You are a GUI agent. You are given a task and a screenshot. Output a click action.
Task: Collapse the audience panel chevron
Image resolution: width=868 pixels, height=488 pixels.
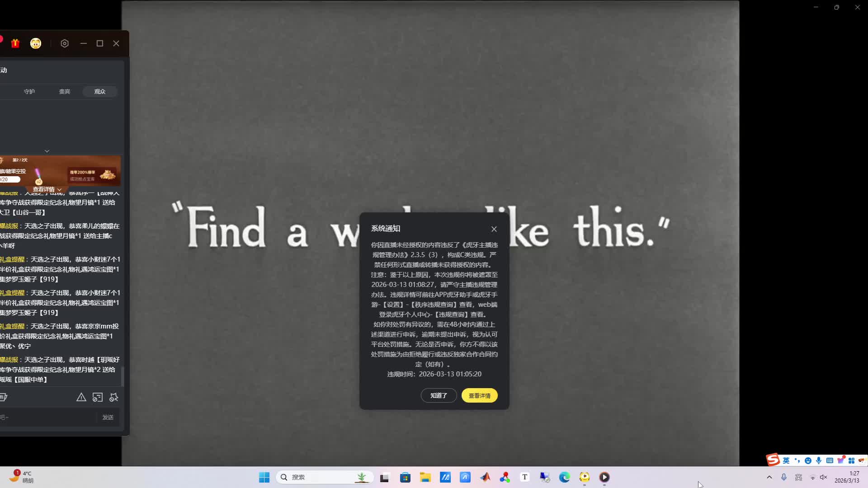(47, 151)
